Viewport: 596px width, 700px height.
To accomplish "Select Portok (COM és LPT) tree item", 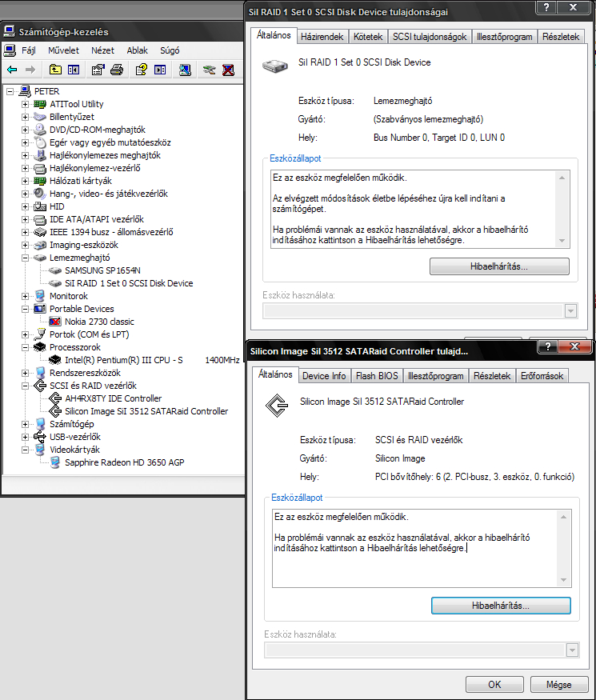I will click(90, 334).
